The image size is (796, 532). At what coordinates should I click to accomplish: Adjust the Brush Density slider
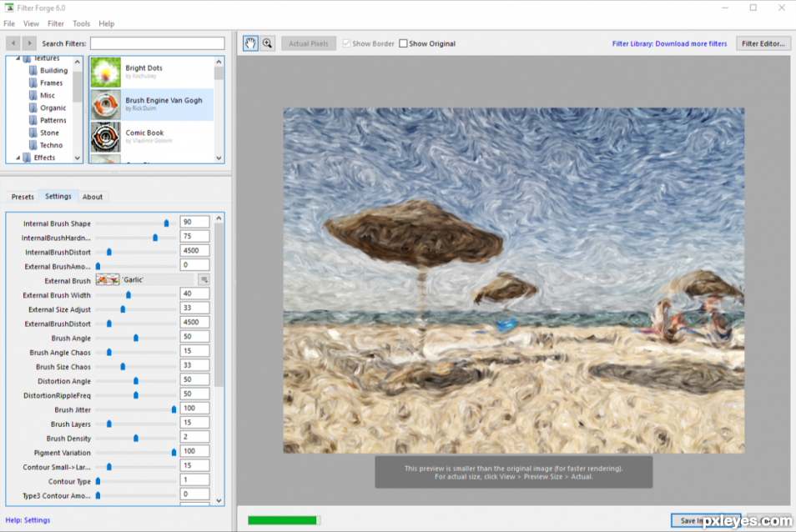(x=136, y=438)
